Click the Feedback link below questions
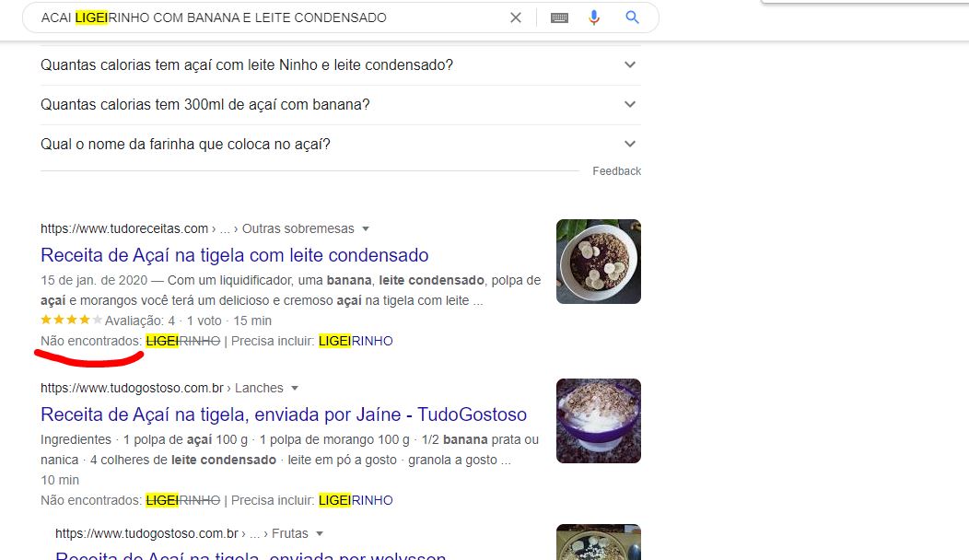 pos(616,171)
